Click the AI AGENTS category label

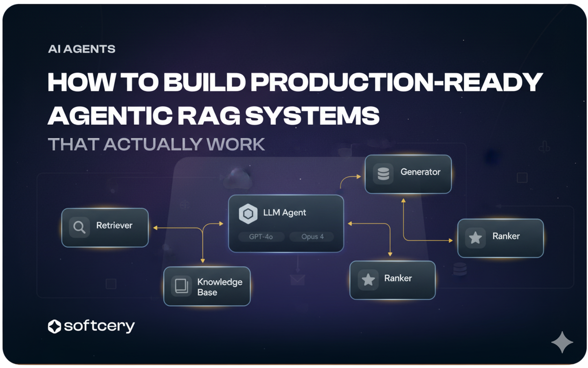pyautogui.click(x=82, y=49)
